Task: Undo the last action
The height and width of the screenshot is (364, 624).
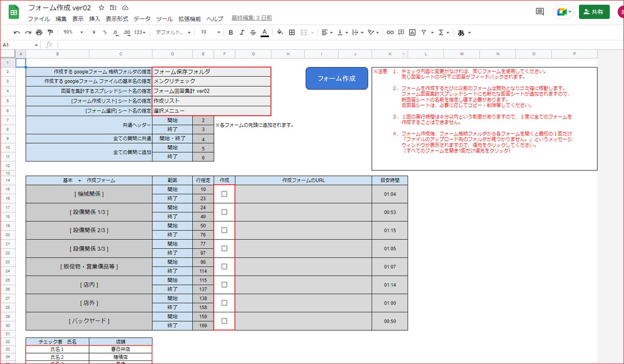Action: [17, 32]
